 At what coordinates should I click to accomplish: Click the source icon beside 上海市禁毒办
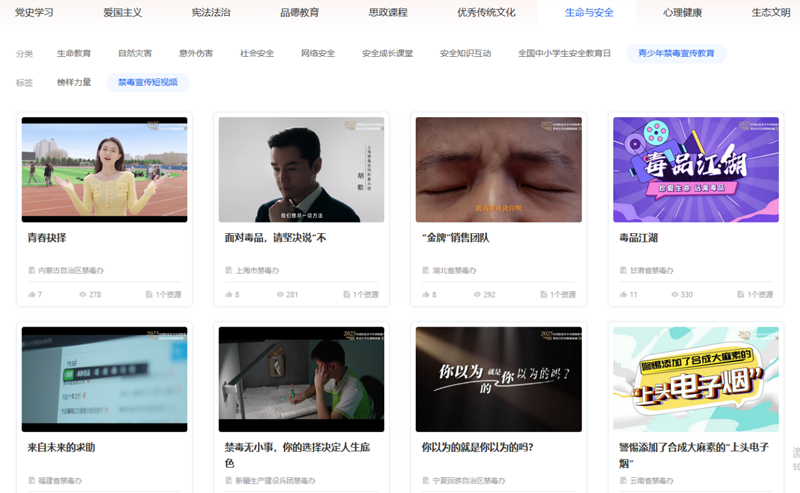click(229, 271)
